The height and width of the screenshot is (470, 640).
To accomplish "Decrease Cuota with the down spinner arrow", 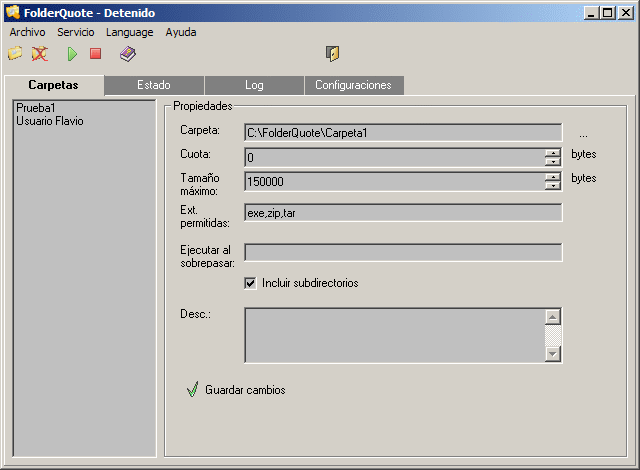I will (x=553, y=162).
